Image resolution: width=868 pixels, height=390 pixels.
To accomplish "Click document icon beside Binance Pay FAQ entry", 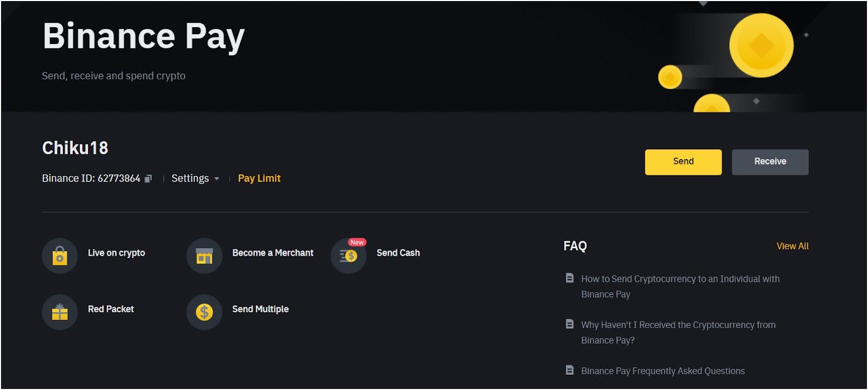I will (x=570, y=370).
